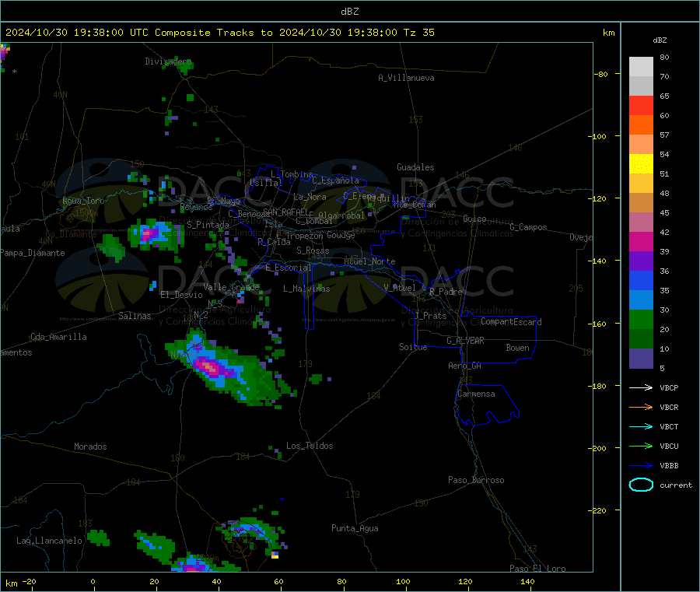
Task: Select the 65 dBZ red color swatch
Action: coord(641,105)
